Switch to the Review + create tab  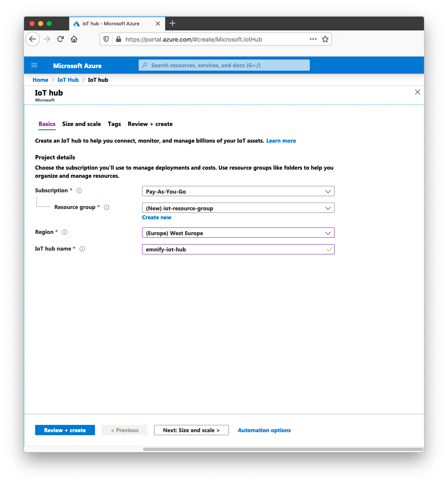click(150, 124)
